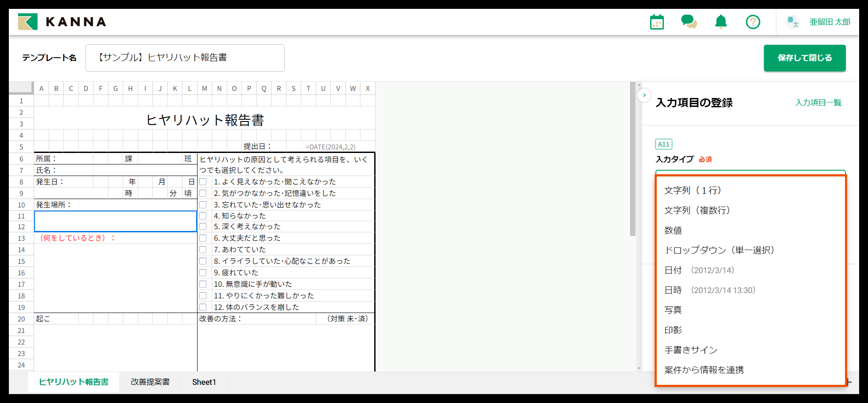Select 日付 (2012/3/14) option
The height and width of the screenshot is (403, 868).
(751, 270)
